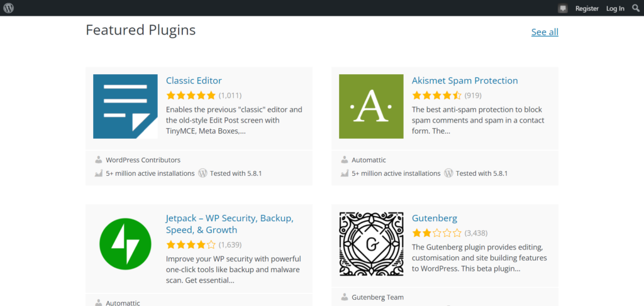Click the WordPress Contributors author text

click(x=143, y=160)
